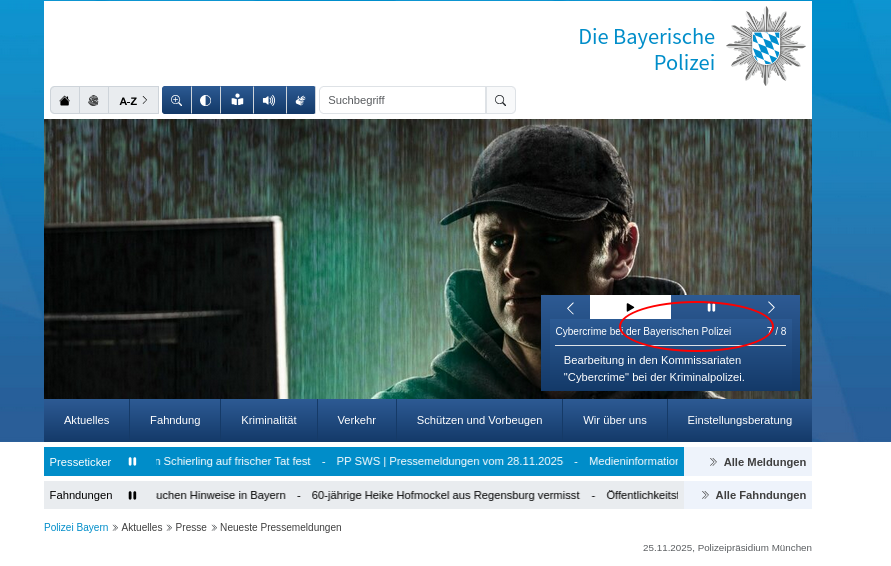Click the Bavarian Police star logo
The height and width of the screenshot is (566, 891).
tap(765, 46)
